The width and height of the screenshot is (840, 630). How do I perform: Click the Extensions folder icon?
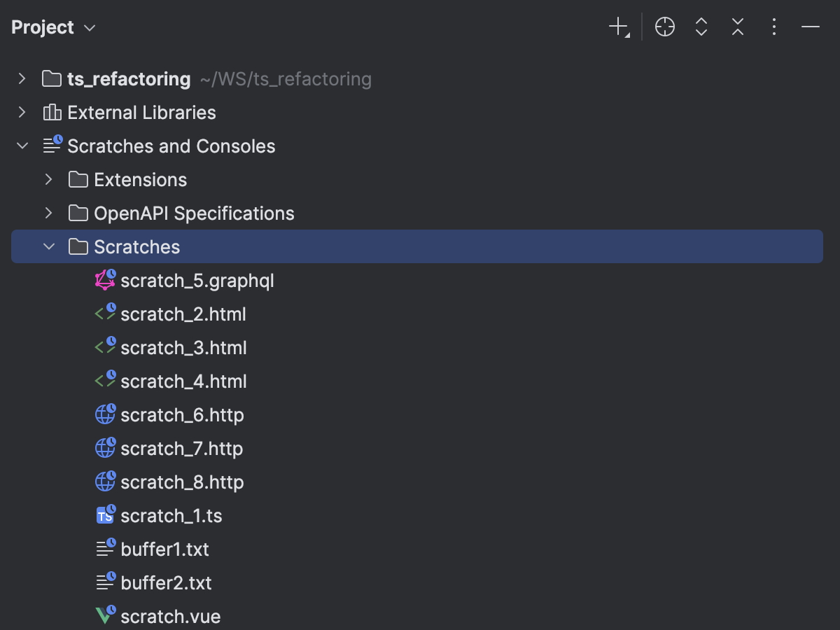tap(78, 180)
